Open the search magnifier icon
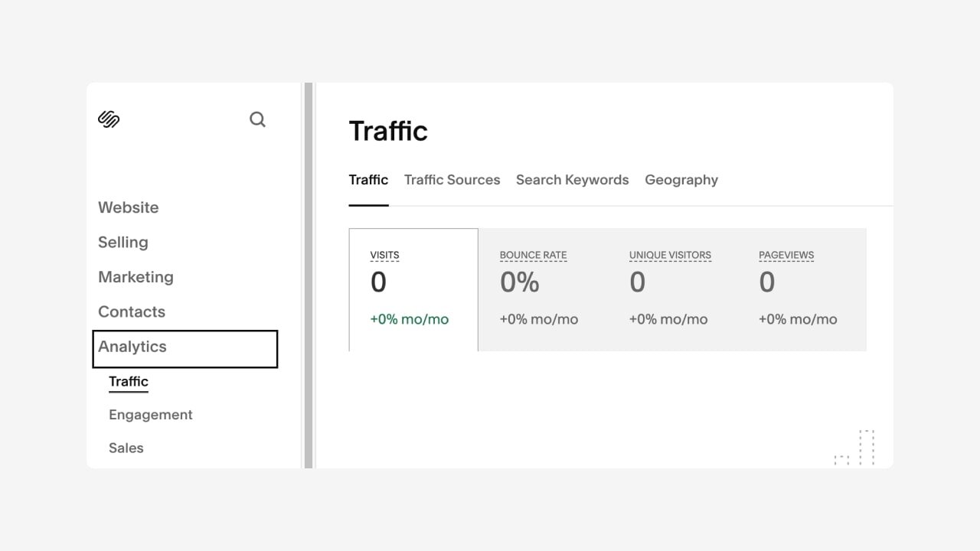980x551 pixels. (x=258, y=119)
